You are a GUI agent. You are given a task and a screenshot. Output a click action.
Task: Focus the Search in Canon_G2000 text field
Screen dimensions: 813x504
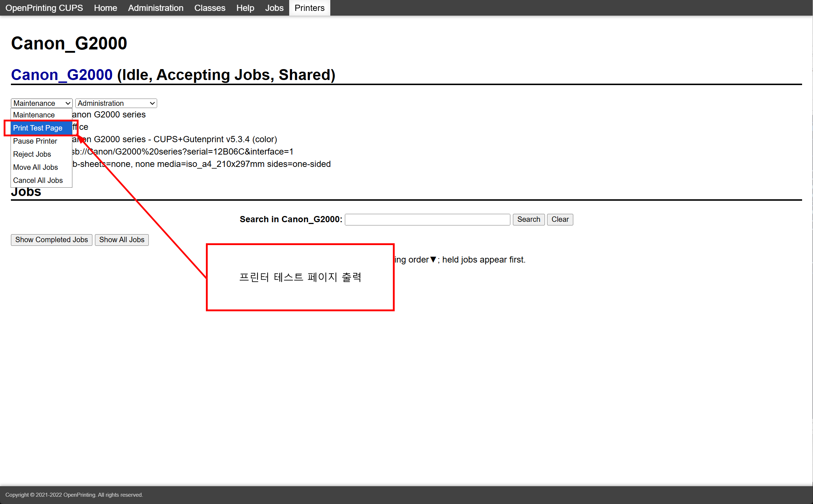pyautogui.click(x=427, y=220)
